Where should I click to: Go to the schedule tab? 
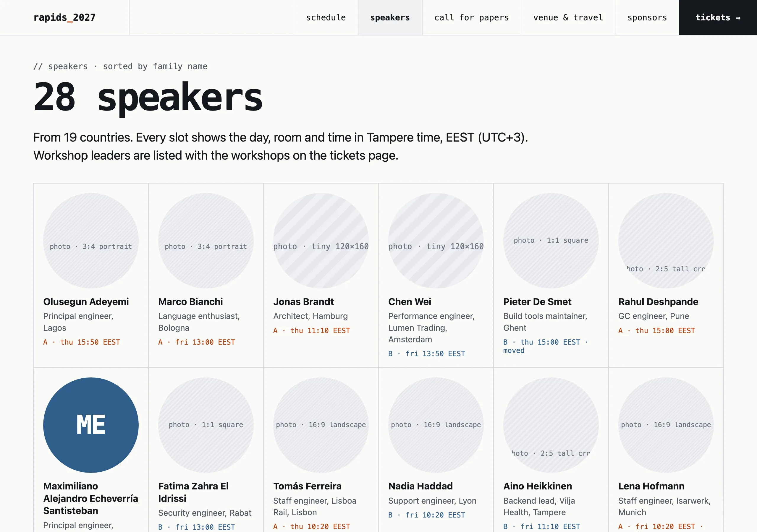coord(326,17)
